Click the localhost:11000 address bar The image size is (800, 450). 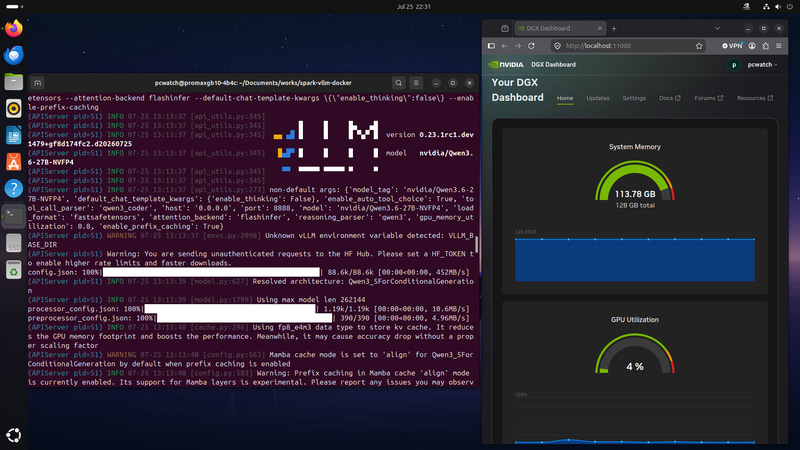coord(629,46)
